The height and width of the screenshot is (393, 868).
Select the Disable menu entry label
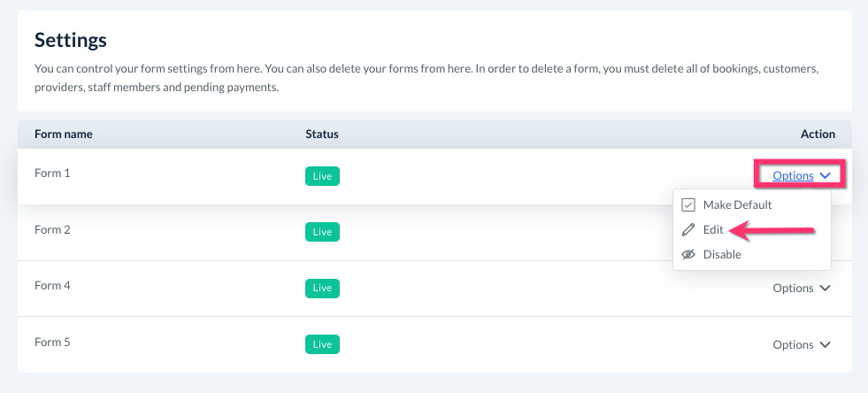tap(722, 255)
